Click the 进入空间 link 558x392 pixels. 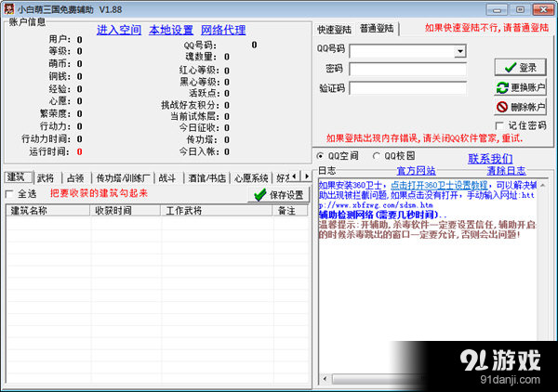pyautogui.click(x=119, y=30)
